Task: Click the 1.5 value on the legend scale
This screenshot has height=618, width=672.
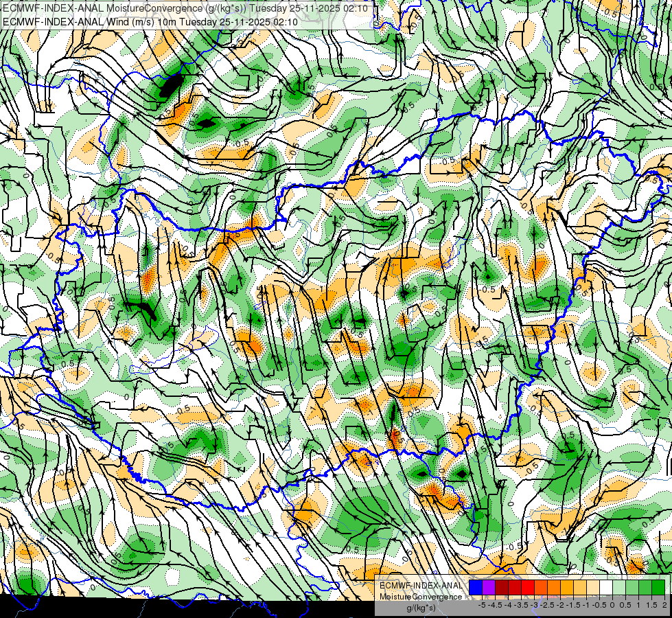Action: tap(652, 605)
